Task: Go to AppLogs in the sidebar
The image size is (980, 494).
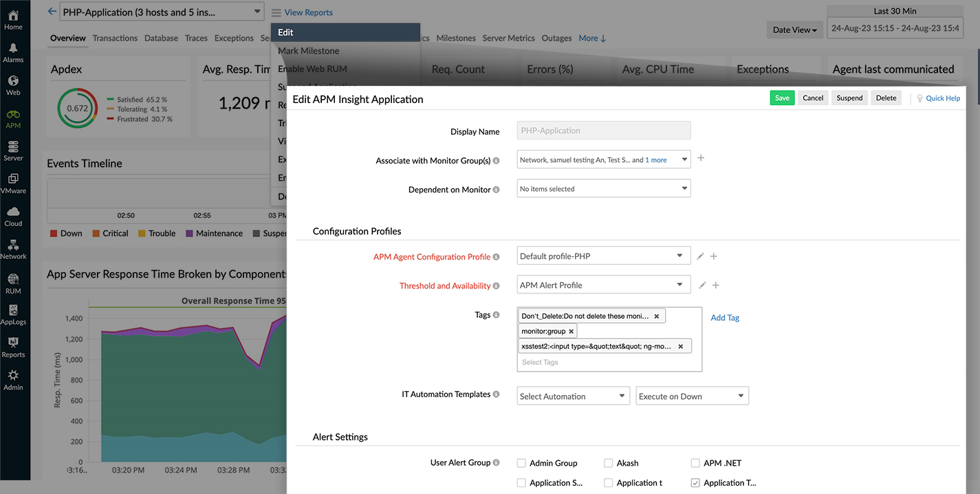Action: click(13, 314)
